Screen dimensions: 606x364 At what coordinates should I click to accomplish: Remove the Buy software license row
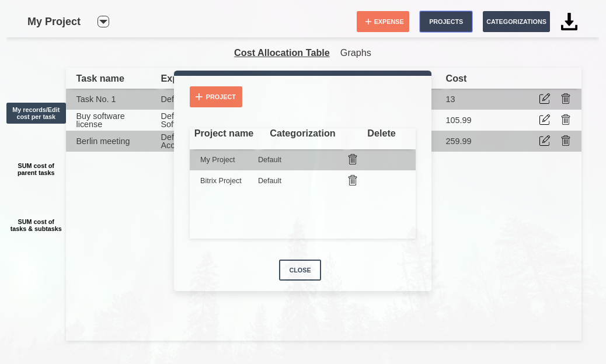click(x=566, y=120)
